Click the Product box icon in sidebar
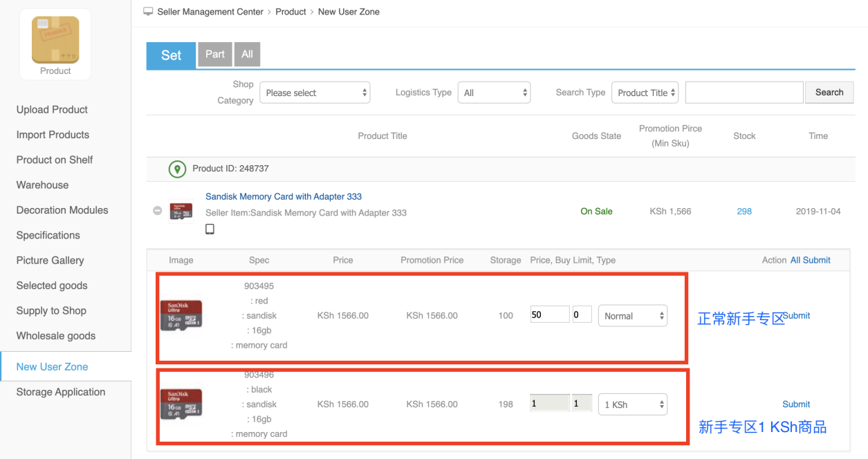868x459 pixels. point(55,40)
